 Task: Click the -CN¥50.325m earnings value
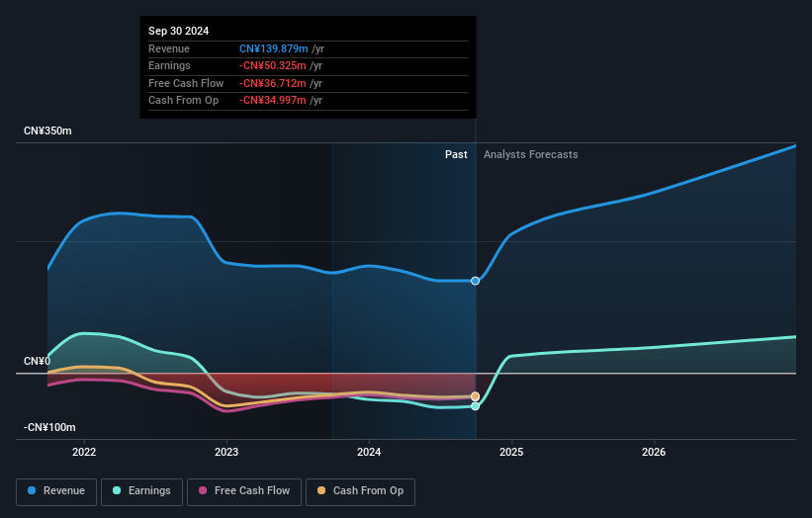click(x=272, y=65)
